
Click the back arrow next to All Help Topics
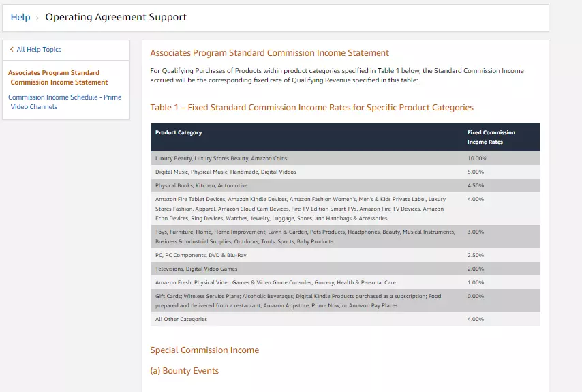click(12, 49)
